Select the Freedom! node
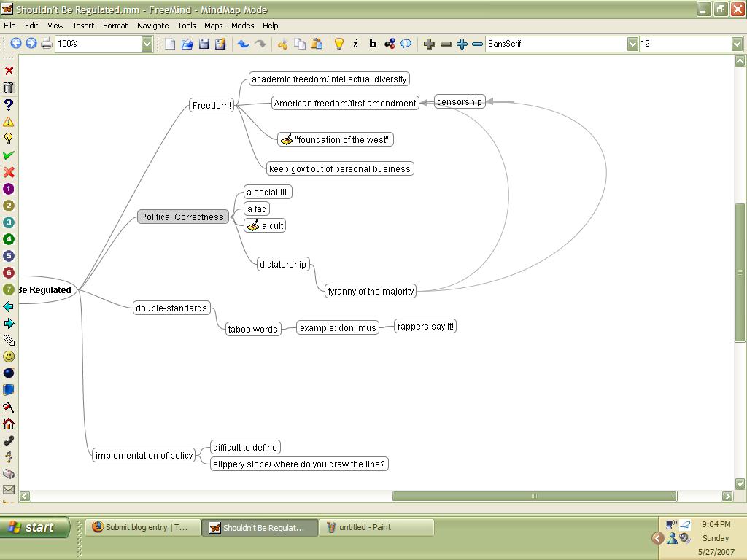747x560 pixels. coord(212,105)
